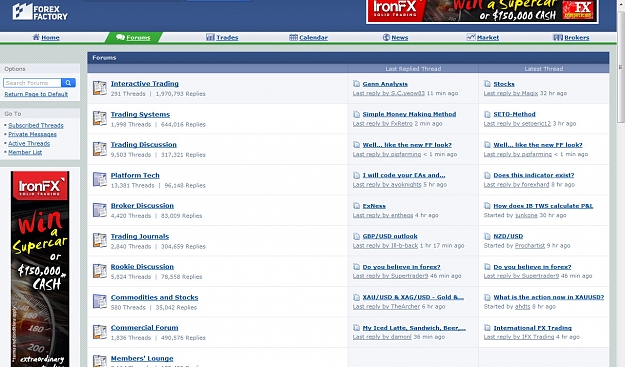This screenshot has width=625, height=367.
Task: Open Member List link
Action: coord(25,152)
